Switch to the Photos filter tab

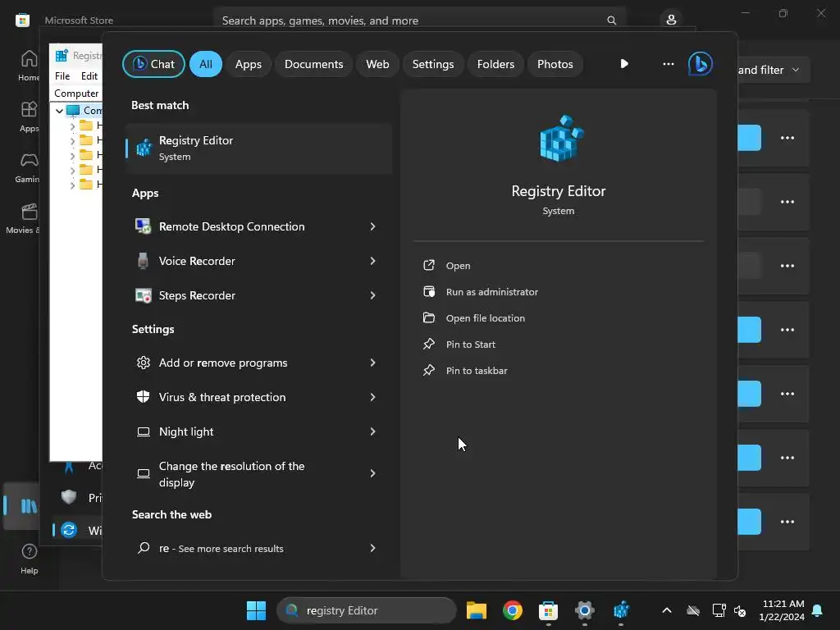pos(555,64)
